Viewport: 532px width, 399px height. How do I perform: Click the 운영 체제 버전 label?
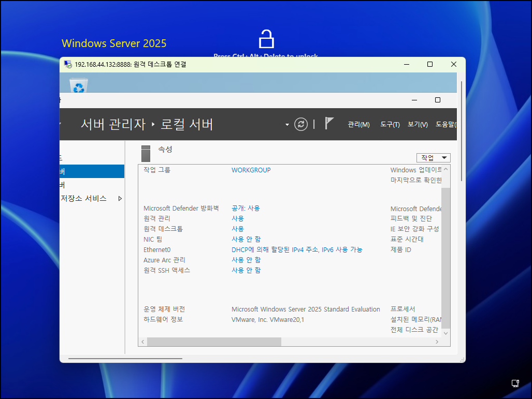coord(164,309)
